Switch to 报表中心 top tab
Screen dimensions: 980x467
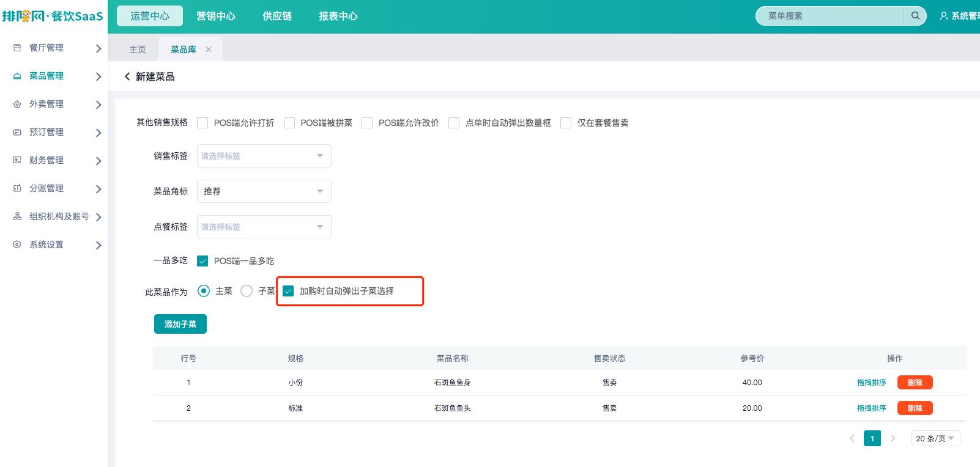(x=338, y=16)
